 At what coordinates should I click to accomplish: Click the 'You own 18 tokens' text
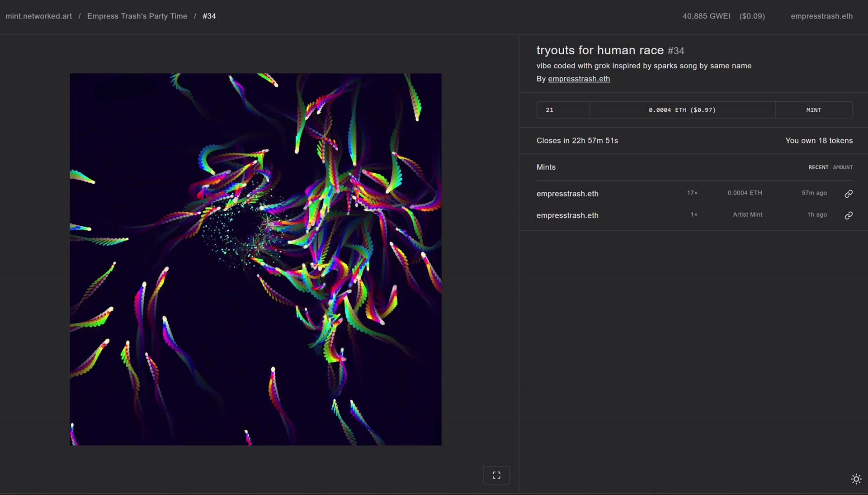(819, 141)
